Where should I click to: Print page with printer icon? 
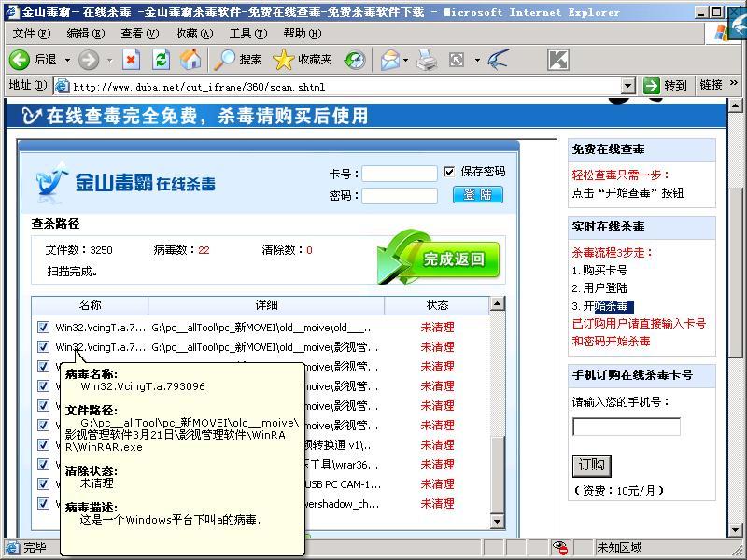click(427, 60)
